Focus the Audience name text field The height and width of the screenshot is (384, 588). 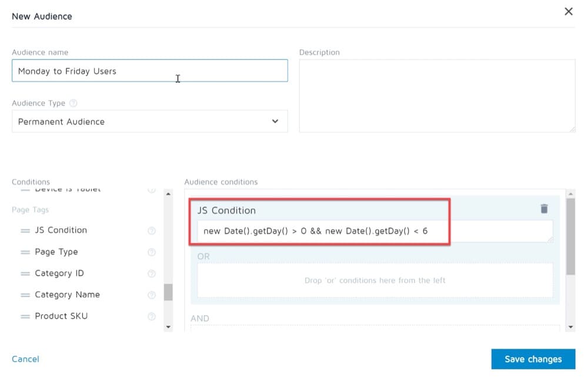click(x=150, y=71)
